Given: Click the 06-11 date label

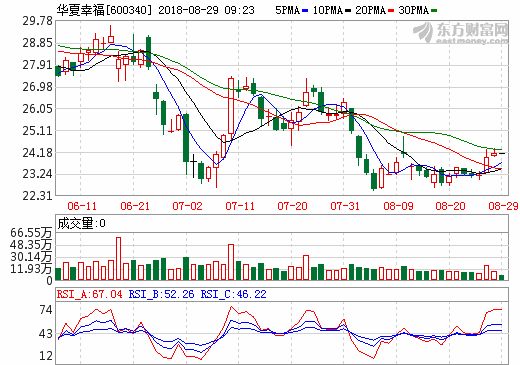Looking at the screenshot, I should 82,206.
